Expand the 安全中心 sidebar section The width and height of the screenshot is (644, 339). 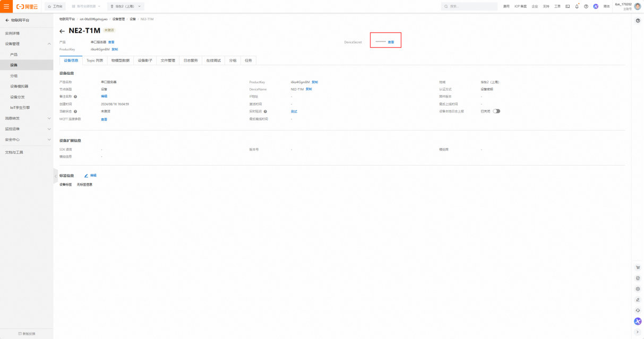49,140
